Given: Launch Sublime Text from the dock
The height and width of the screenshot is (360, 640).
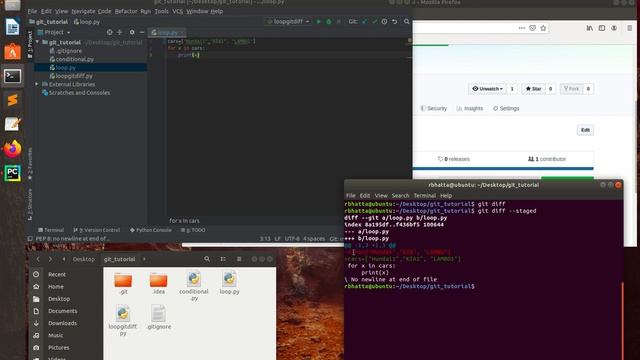Looking at the screenshot, I should pyautogui.click(x=12, y=100).
